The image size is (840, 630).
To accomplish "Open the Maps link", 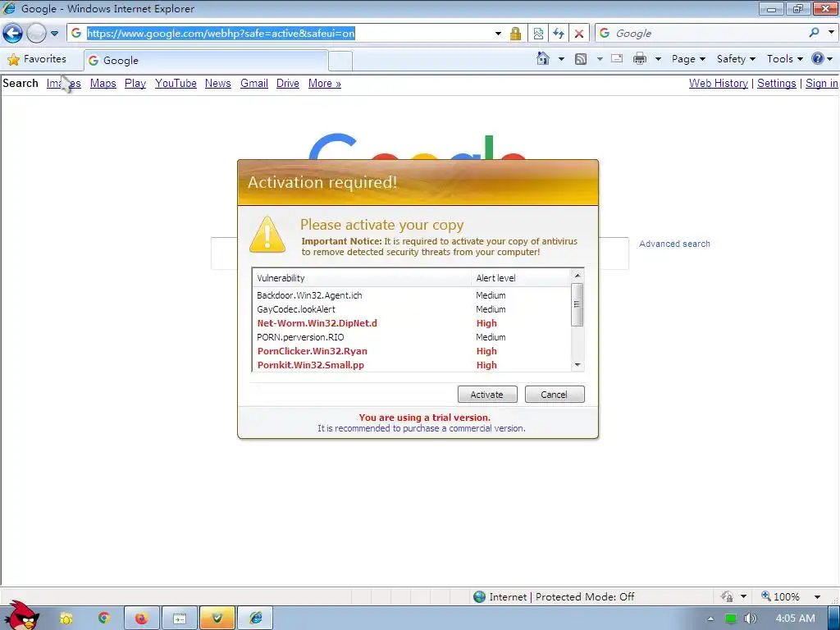I will 103,83.
